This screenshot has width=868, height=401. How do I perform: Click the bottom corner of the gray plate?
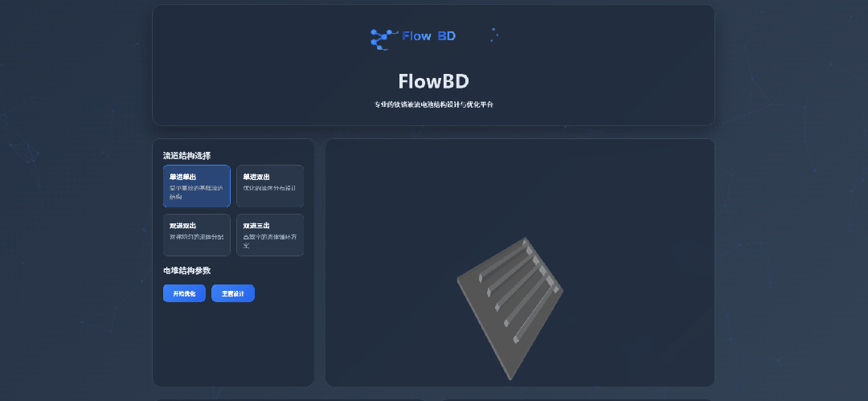pos(510,376)
